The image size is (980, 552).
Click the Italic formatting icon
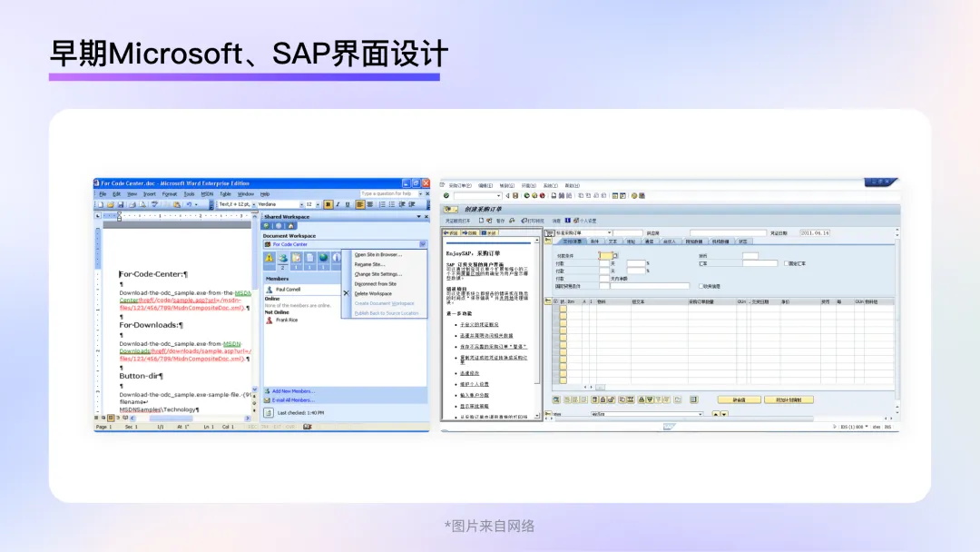point(338,204)
